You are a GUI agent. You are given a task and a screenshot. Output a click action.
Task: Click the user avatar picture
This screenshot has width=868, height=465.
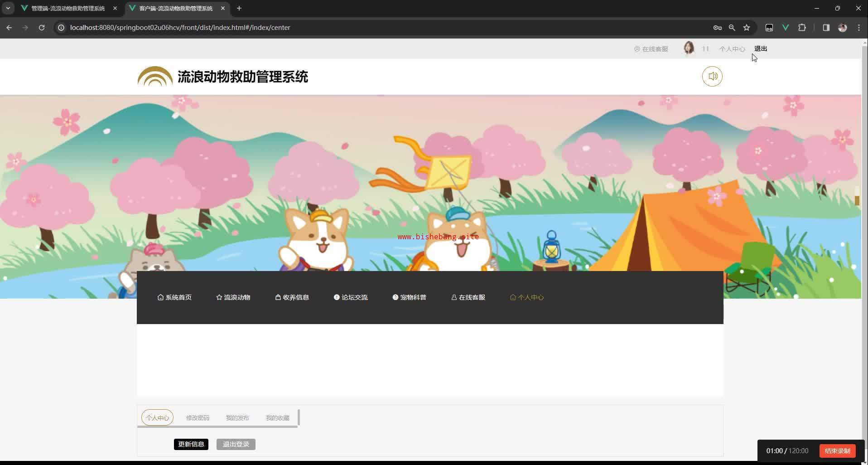[x=689, y=48]
